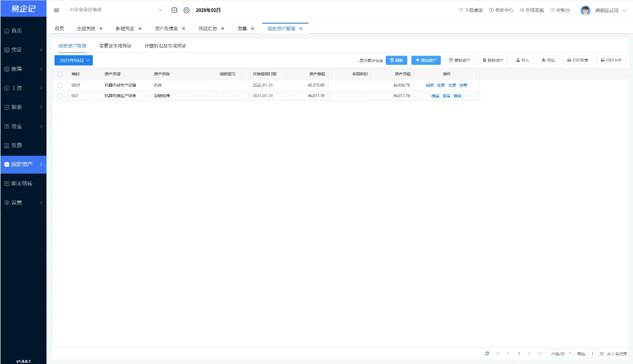Check the row checkbox for asset 0001
Viewport: 633px width, 364px height.
(x=60, y=86)
